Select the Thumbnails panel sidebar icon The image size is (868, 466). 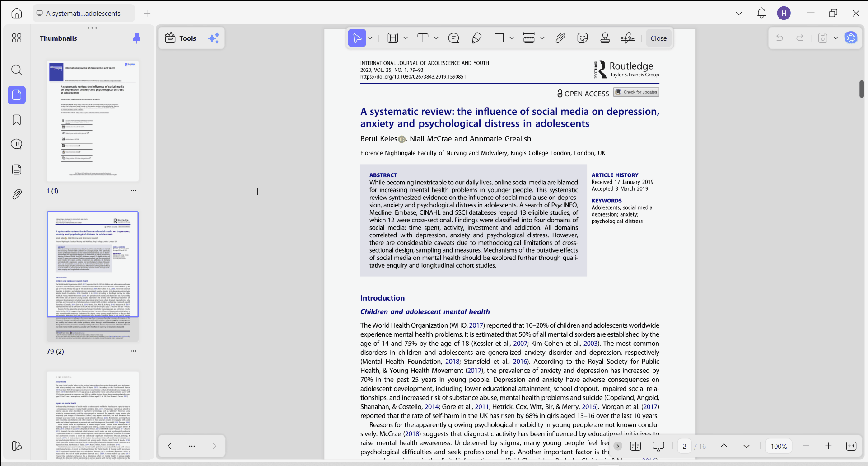coord(17,95)
